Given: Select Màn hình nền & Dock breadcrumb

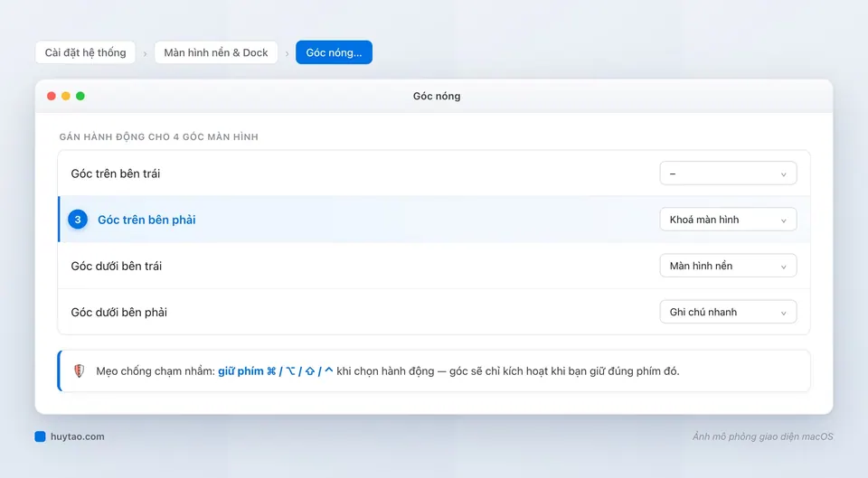Looking at the screenshot, I should click(x=216, y=52).
